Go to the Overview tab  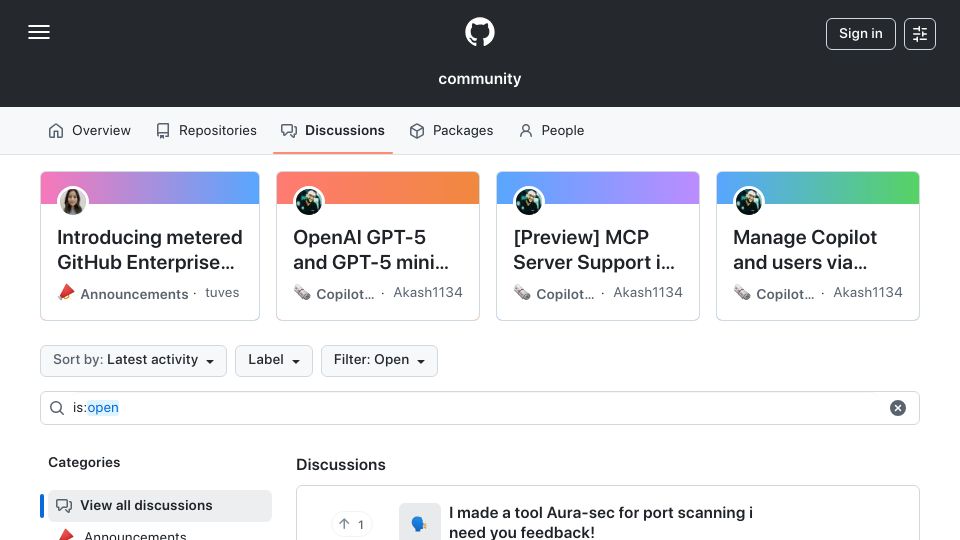pyautogui.click(x=89, y=130)
